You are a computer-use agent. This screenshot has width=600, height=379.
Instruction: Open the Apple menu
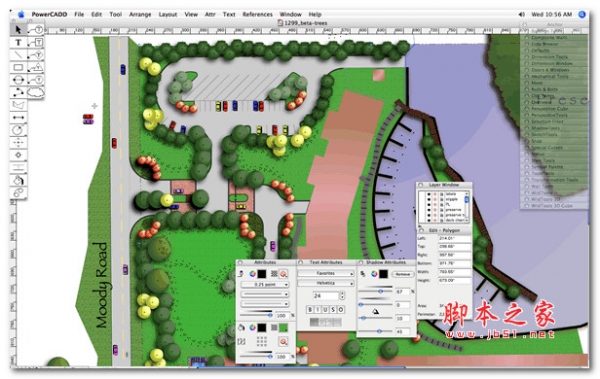click(21, 15)
